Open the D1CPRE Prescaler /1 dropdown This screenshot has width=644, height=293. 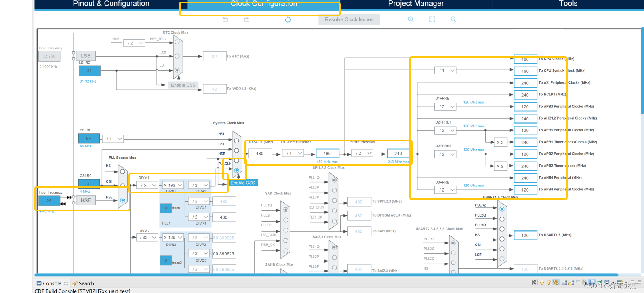(x=293, y=153)
